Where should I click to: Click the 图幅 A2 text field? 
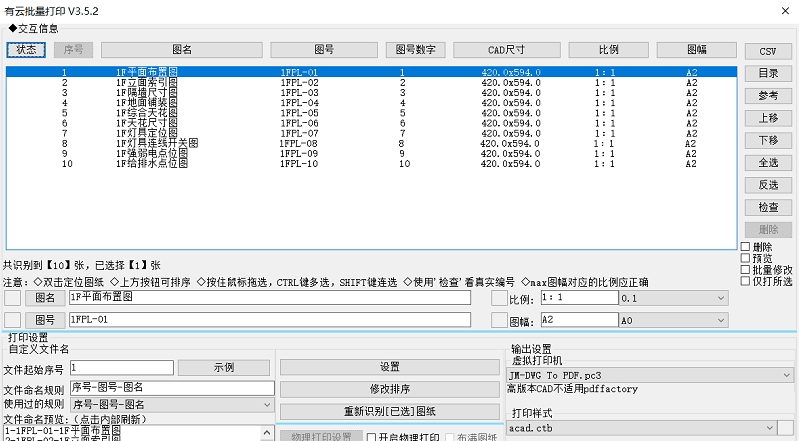tap(579, 319)
